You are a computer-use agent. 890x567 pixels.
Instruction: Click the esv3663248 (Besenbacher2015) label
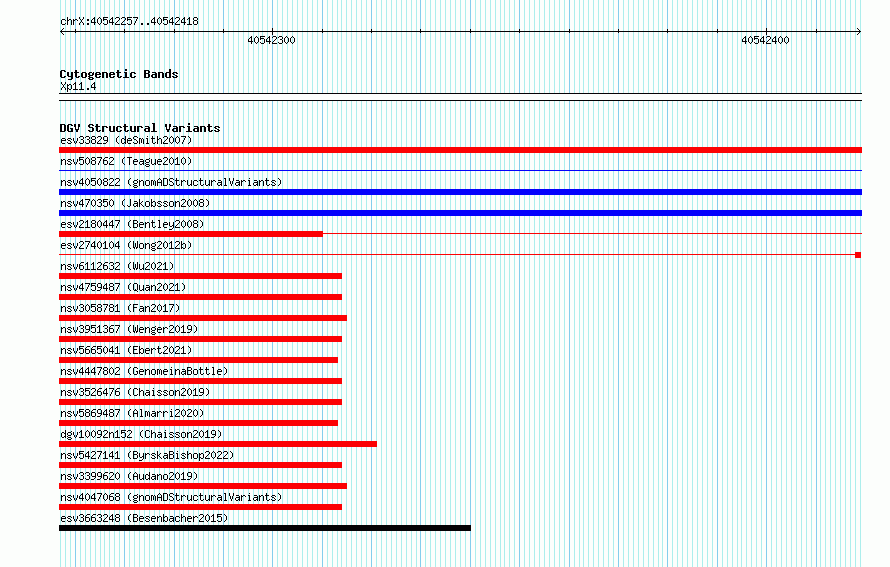pos(144,518)
